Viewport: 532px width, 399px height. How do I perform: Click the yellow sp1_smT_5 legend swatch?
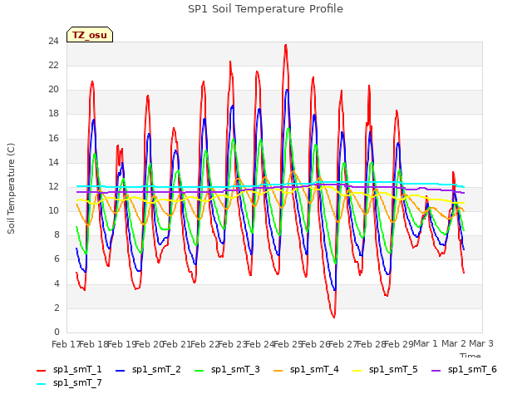click(x=357, y=371)
